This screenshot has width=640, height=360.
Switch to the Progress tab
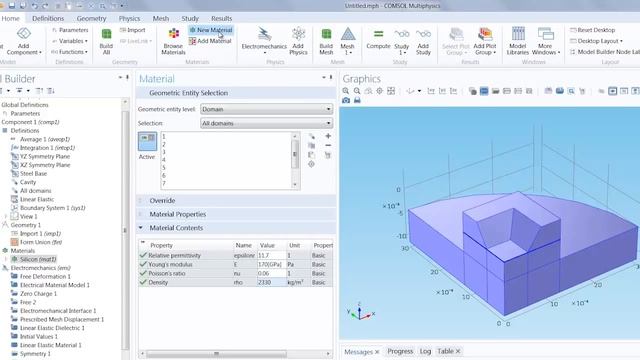400,351
